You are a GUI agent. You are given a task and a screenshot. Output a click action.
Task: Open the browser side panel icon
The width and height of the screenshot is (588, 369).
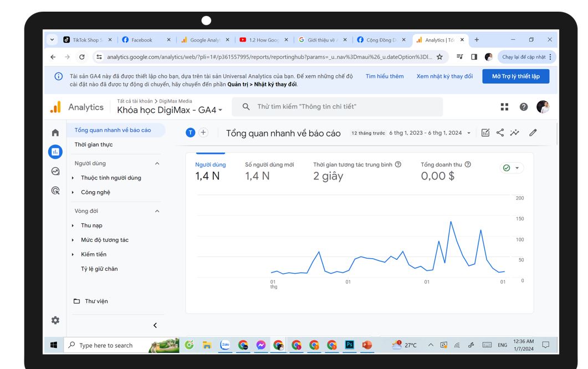point(474,57)
